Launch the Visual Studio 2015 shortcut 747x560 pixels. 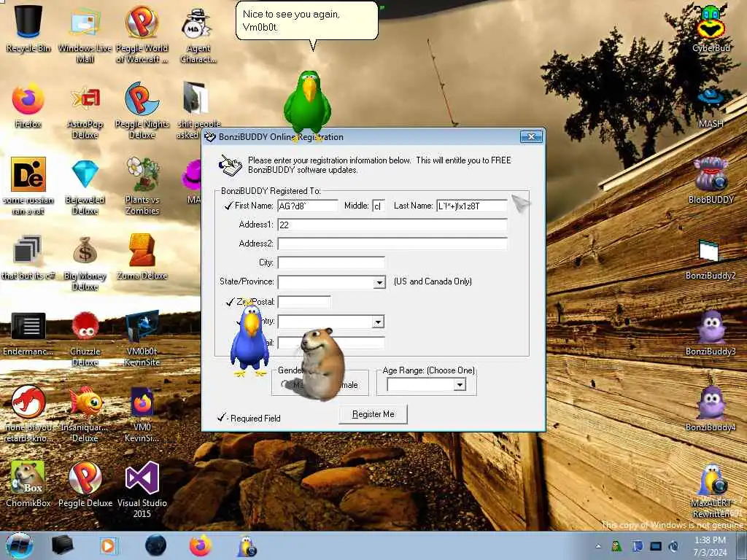(142, 489)
